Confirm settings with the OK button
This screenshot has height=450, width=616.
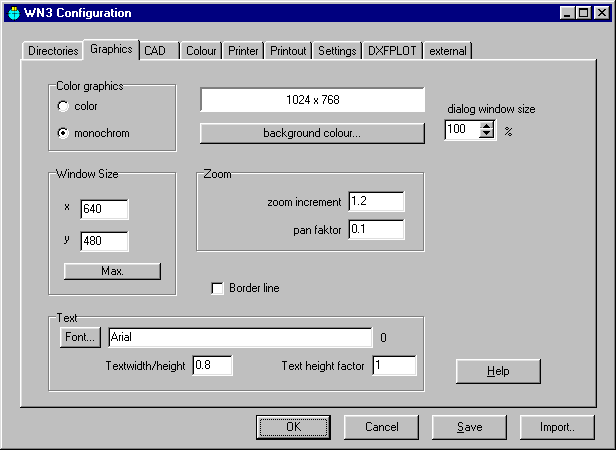(x=293, y=427)
